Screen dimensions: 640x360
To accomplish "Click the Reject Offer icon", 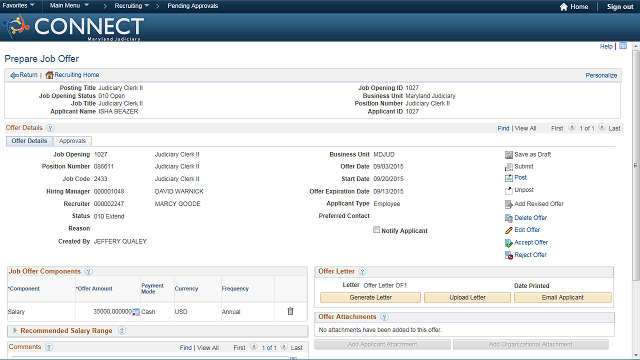I will (x=509, y=255).
